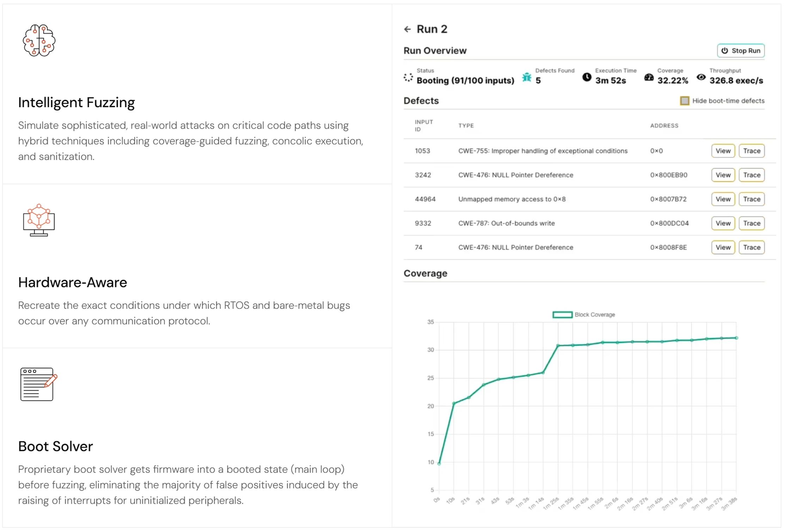Click the TYPE column header
Viewport: 785px width, 532px height.
click(x=466, y=126)
